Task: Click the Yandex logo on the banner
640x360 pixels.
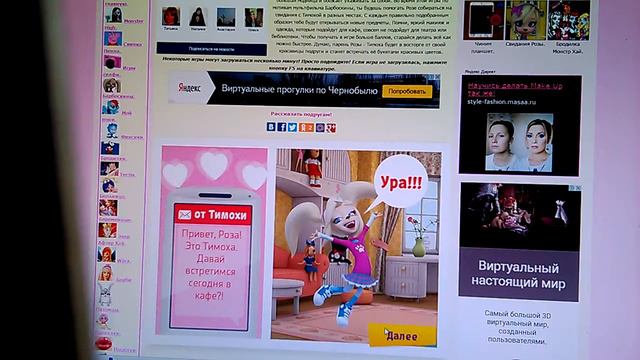Action: [189, 87]
